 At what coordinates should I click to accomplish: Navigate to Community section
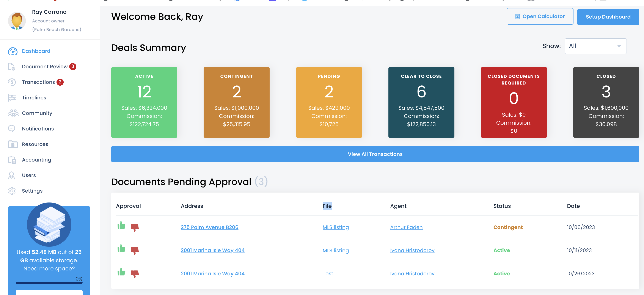(x=37, y=113)
